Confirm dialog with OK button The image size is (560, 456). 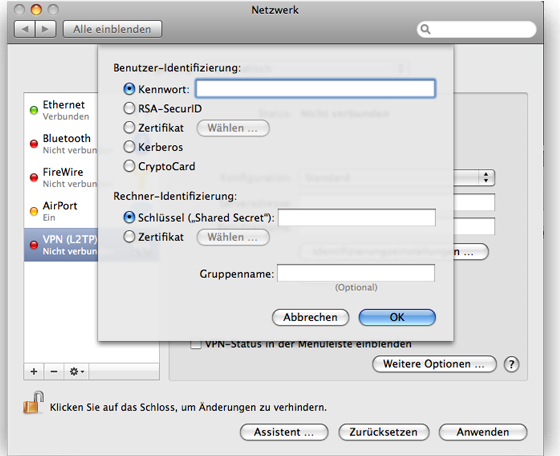point(397,317)
